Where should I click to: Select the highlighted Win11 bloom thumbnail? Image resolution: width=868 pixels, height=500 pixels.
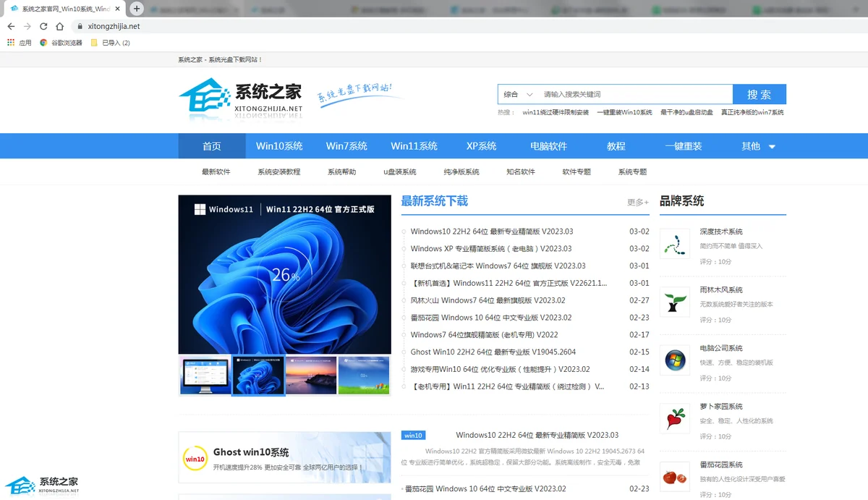258,375
